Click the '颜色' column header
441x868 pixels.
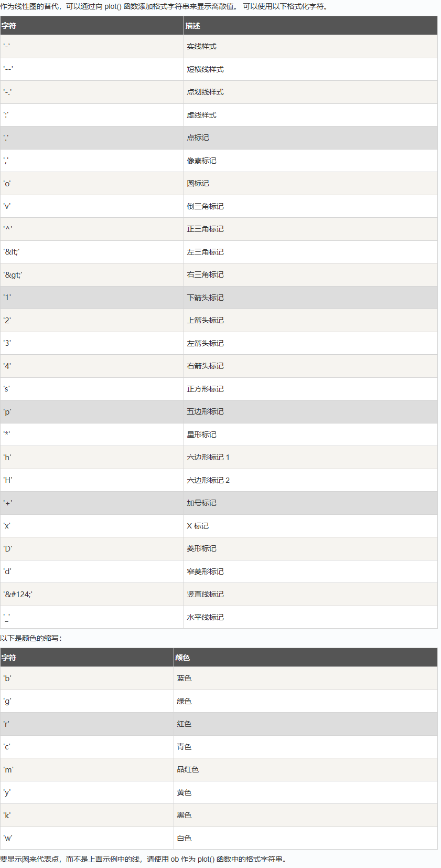(182, 658)
